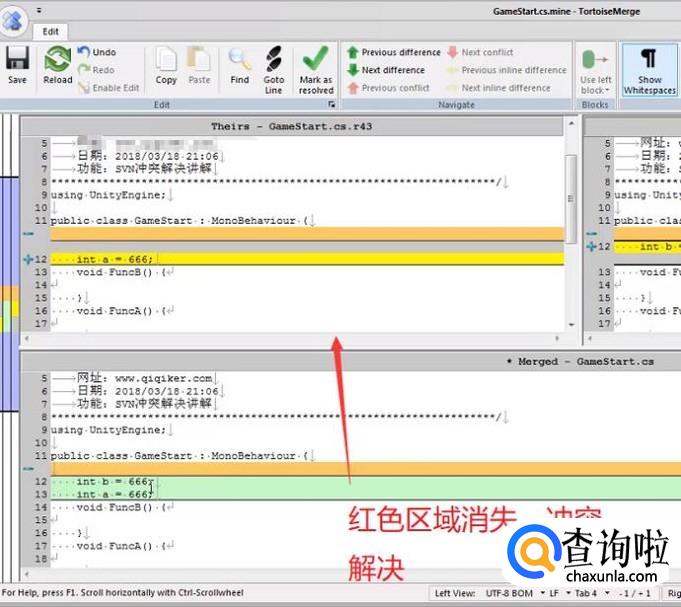
Task: Click the Redo button
Action: [x=96, y=69]
